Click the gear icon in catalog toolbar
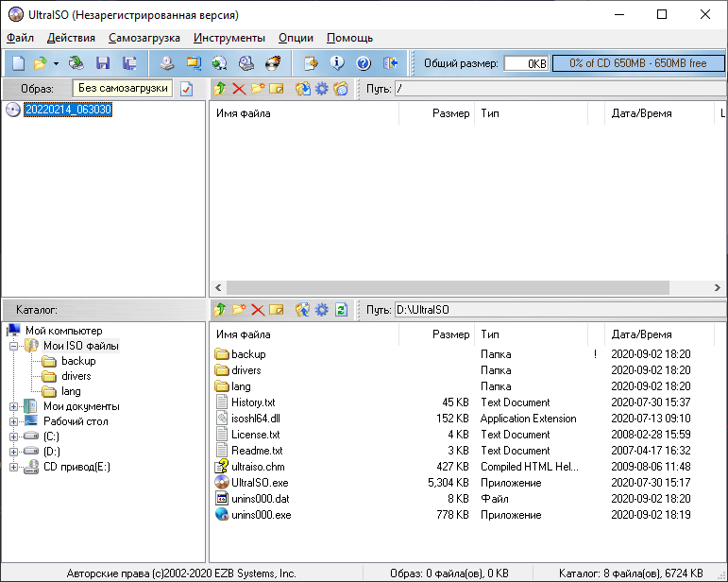The image size is (728, 582). (322, 309)
